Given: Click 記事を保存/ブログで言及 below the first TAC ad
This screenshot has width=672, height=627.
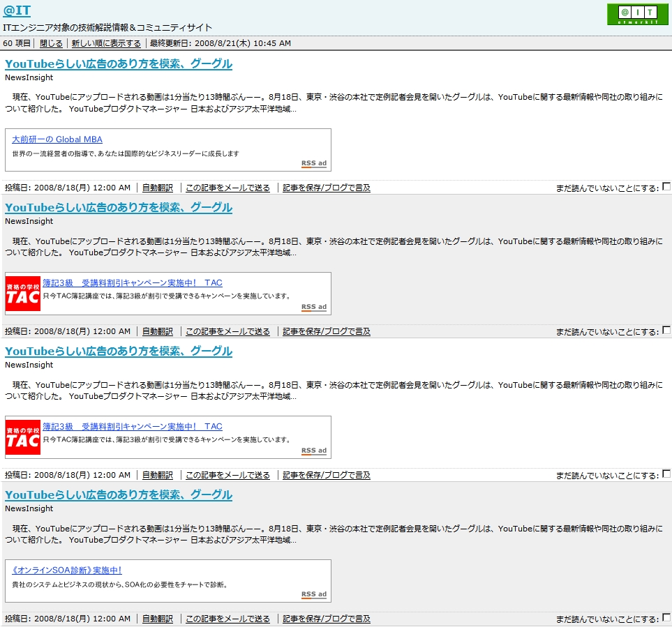Looking at the screenshot, I should 327,331.
